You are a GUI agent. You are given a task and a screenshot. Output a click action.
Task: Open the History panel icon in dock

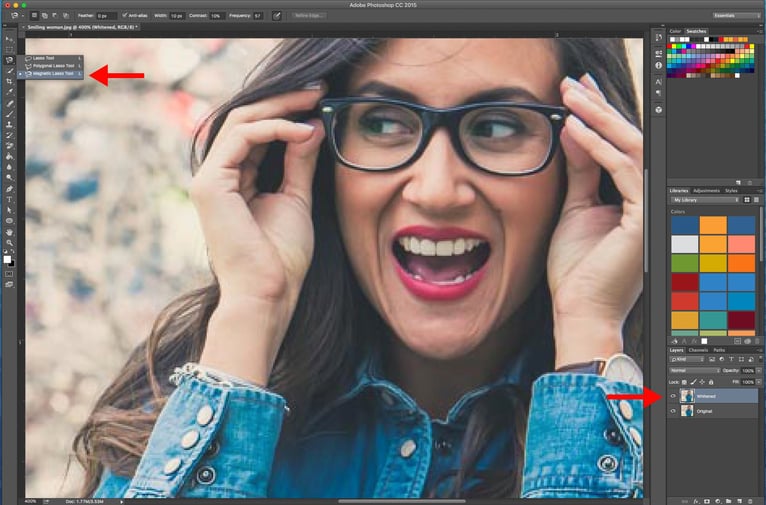pyautogui.click(x=659, y=37)
